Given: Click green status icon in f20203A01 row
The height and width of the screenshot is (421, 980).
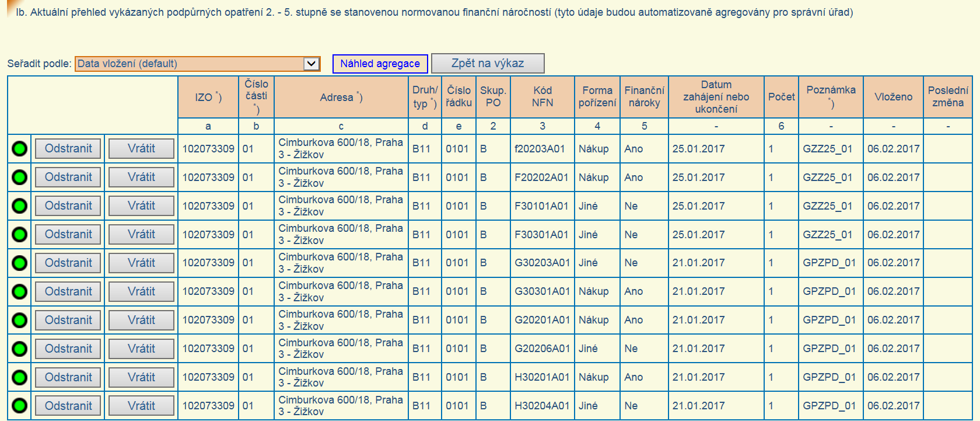Looking at the screenshot, I should [19, 149].
